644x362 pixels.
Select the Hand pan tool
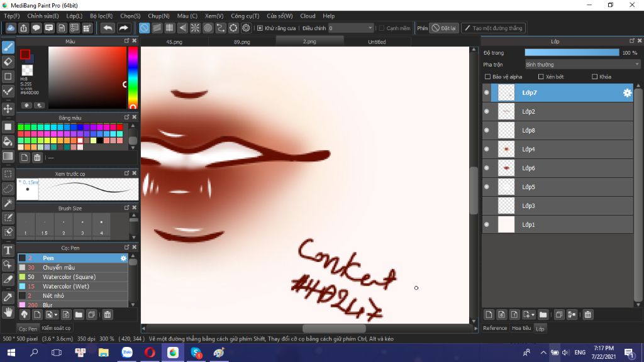click(x=8, y=312)
